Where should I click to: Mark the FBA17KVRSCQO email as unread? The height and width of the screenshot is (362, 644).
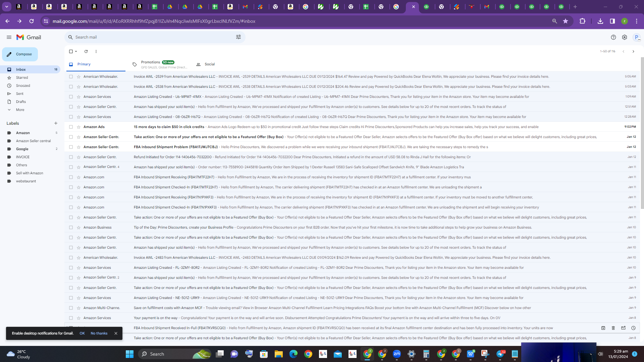(x=623, y=328)
